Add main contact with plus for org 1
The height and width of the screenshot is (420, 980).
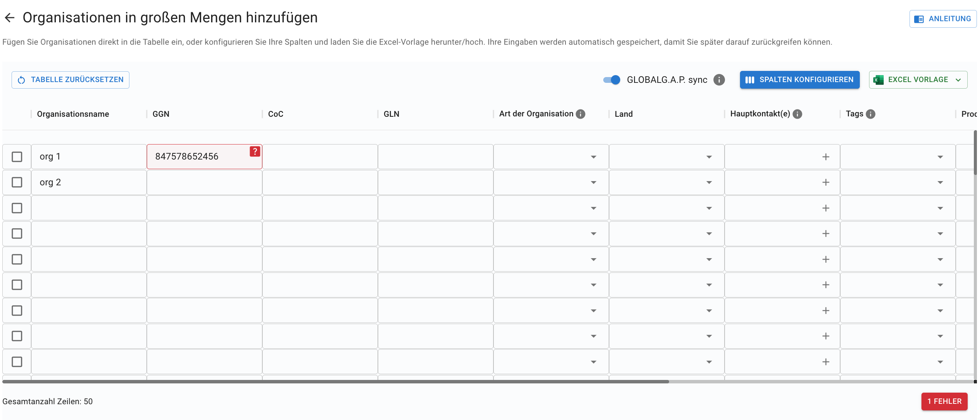826,157
